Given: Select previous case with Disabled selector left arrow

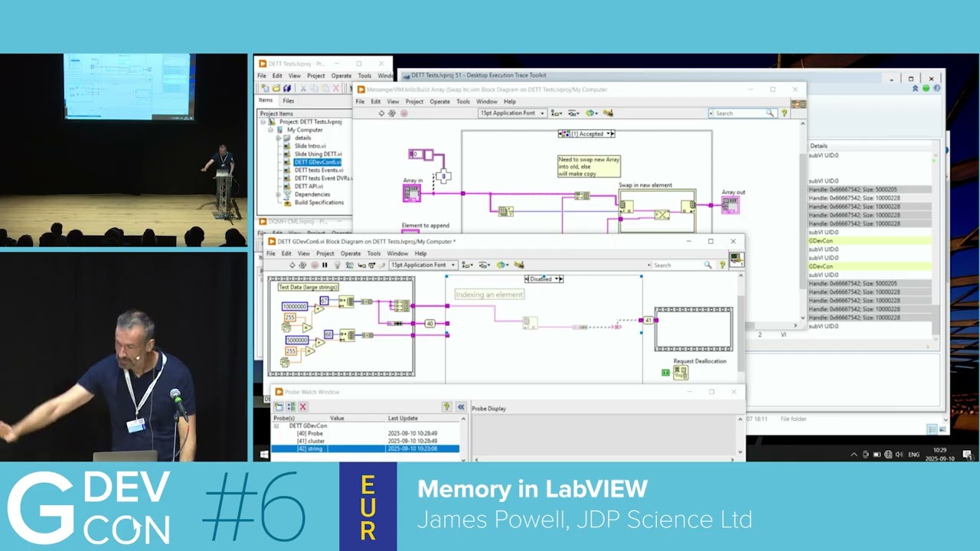Looking at the screenshot, I should point(528,279).
